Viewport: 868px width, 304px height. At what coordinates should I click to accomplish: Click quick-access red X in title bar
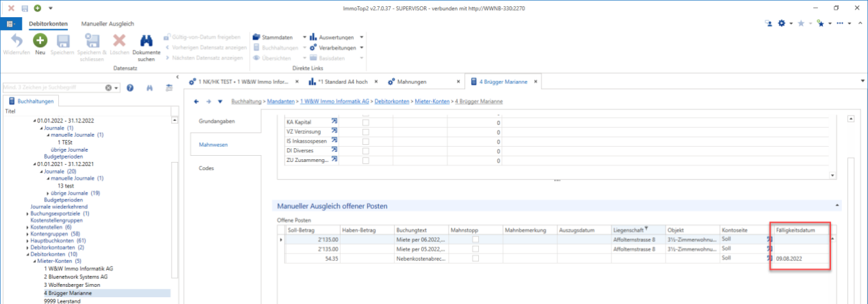click(x=11, y=8)
